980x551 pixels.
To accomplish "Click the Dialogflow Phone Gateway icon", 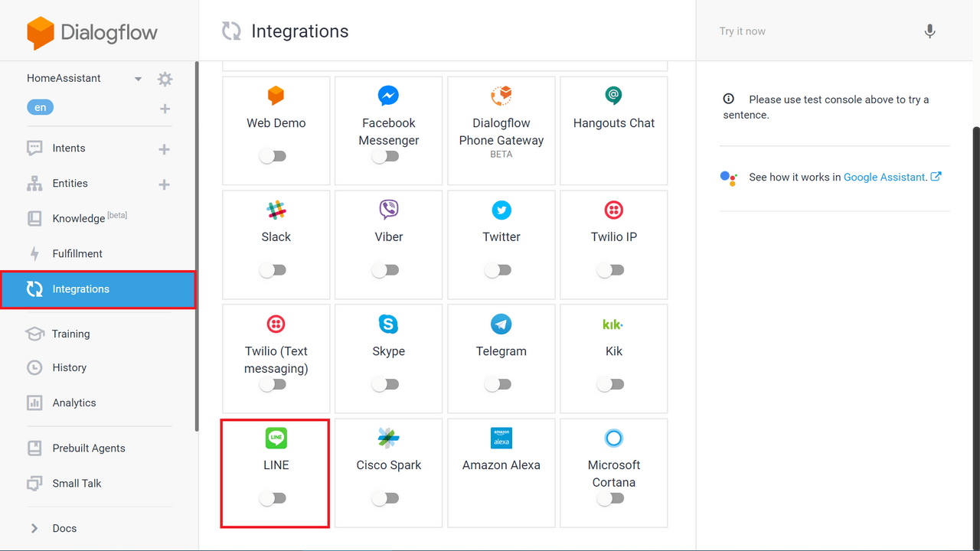I will coord(501,96).
